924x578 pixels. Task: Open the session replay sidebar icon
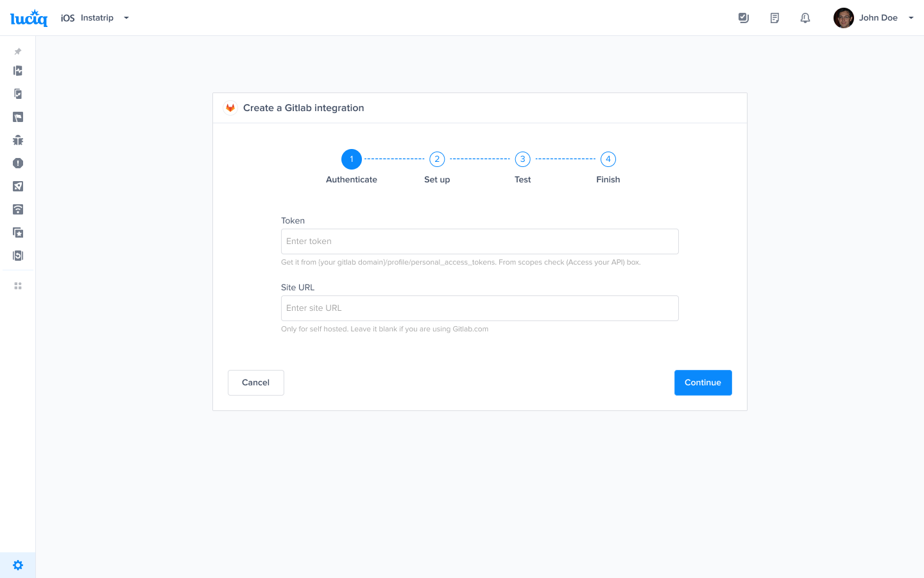click(18, 256)
